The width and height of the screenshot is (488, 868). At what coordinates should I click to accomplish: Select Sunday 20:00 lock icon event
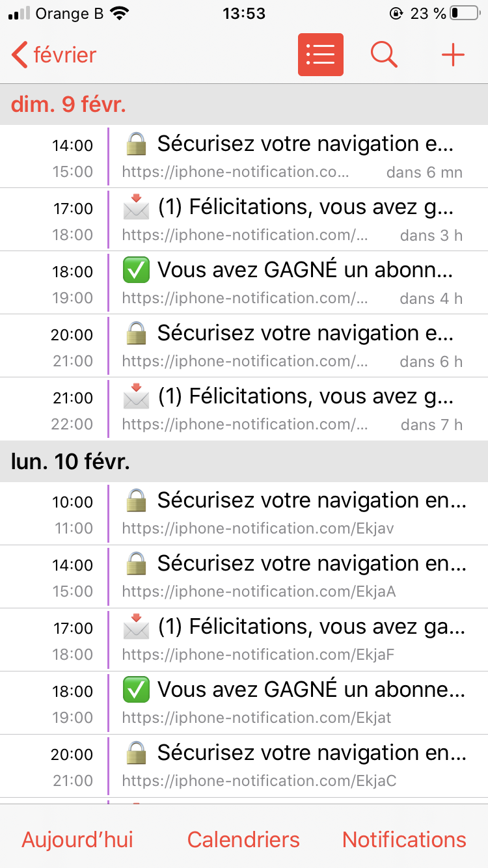136,333
